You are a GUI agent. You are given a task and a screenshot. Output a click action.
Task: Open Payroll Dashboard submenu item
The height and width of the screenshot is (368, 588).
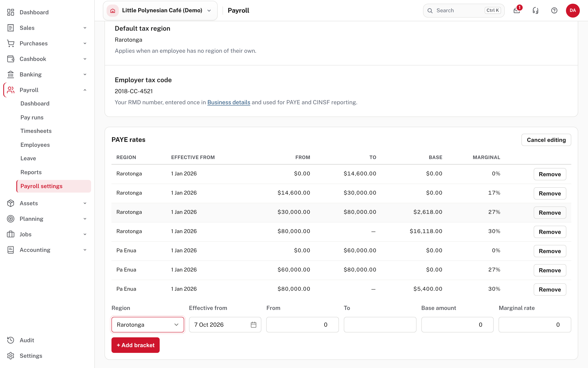point(35,103)
